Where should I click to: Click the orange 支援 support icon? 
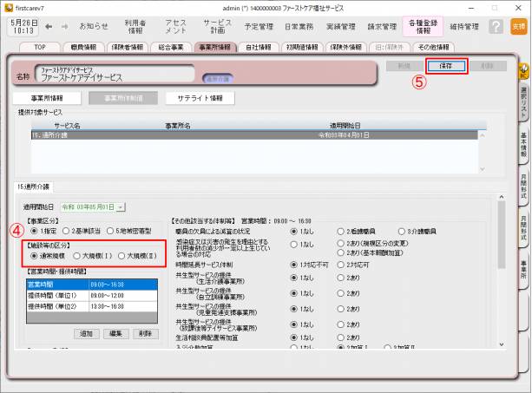(x=518, y=27)
